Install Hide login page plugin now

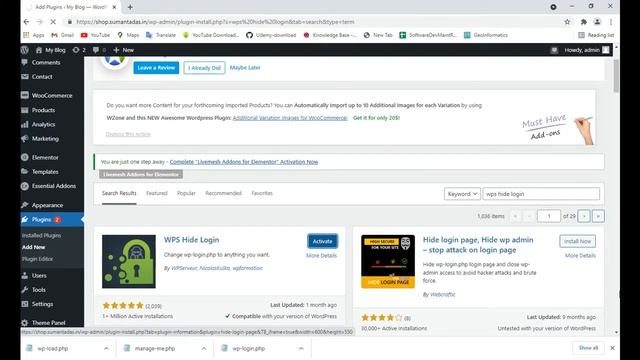pos(577,241)
